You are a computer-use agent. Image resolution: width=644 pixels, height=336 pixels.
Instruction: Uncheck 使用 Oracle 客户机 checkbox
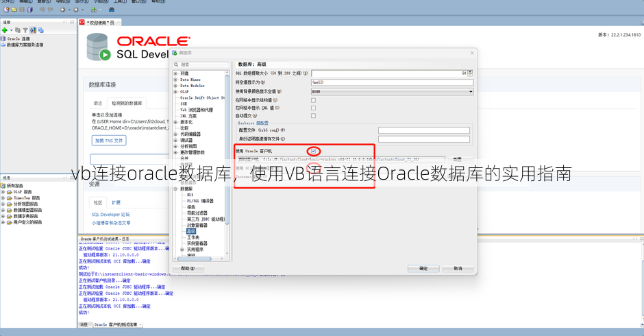click(x=313, y=151)
